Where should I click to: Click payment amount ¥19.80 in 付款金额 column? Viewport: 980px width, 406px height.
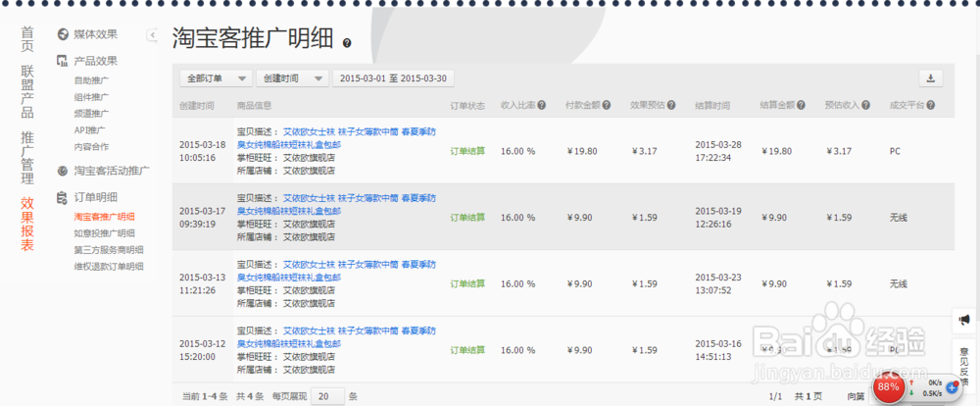(x=582, y=151)
